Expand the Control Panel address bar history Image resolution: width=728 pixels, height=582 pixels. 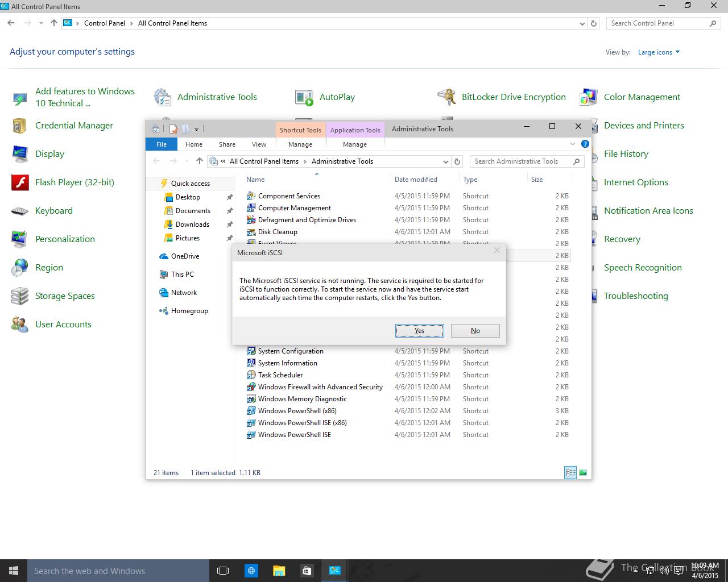coord(582,23)
